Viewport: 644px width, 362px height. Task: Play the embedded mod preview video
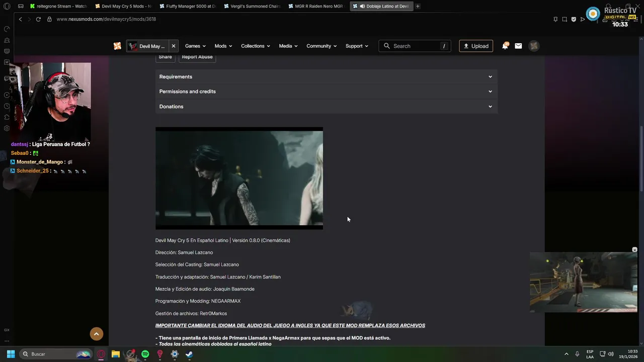(x=239, y=178)
